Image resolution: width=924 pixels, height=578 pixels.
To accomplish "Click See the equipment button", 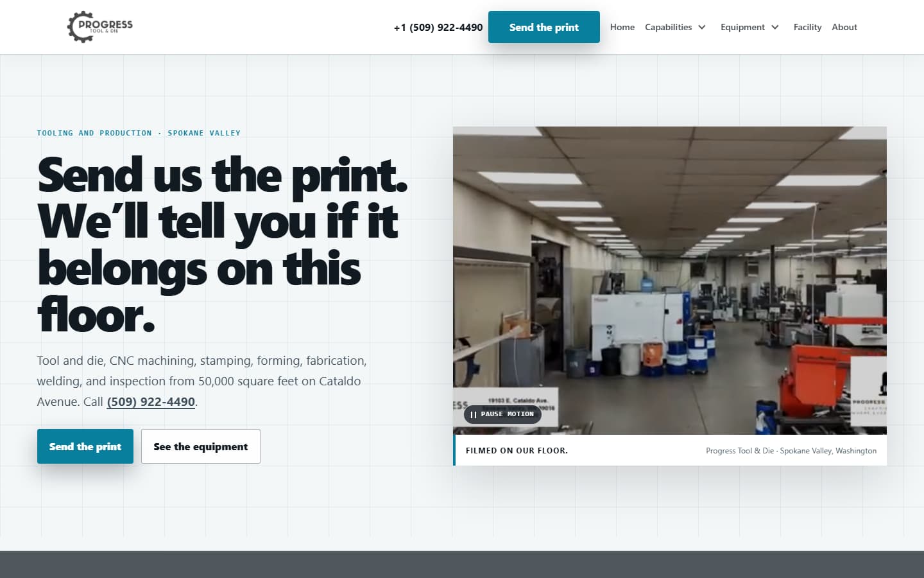I will [201, 446].
